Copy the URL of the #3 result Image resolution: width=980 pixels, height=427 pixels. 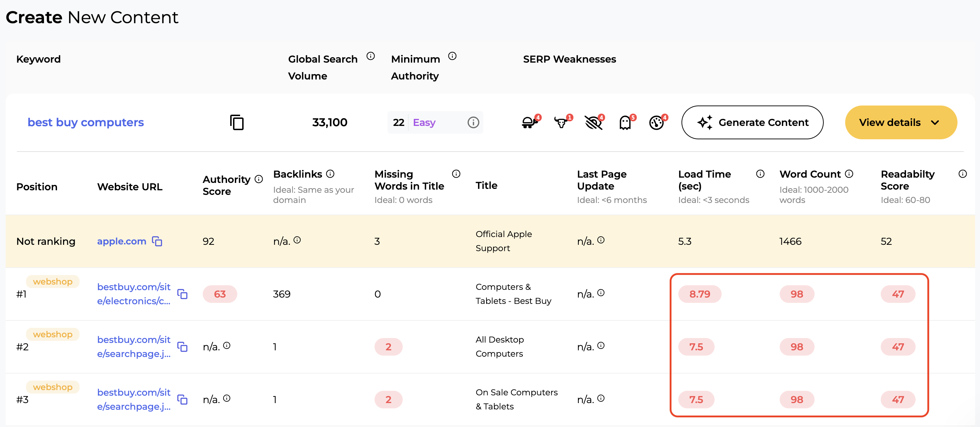182,399
